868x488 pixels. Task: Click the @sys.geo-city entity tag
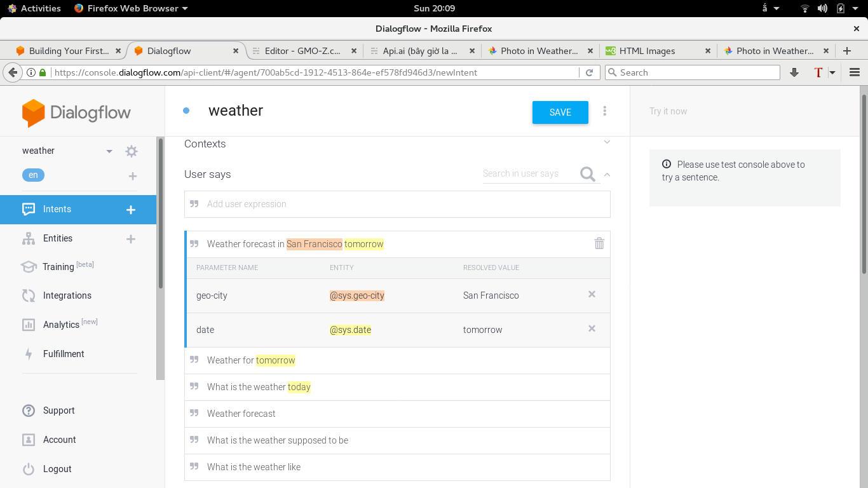tap(357, 295)
